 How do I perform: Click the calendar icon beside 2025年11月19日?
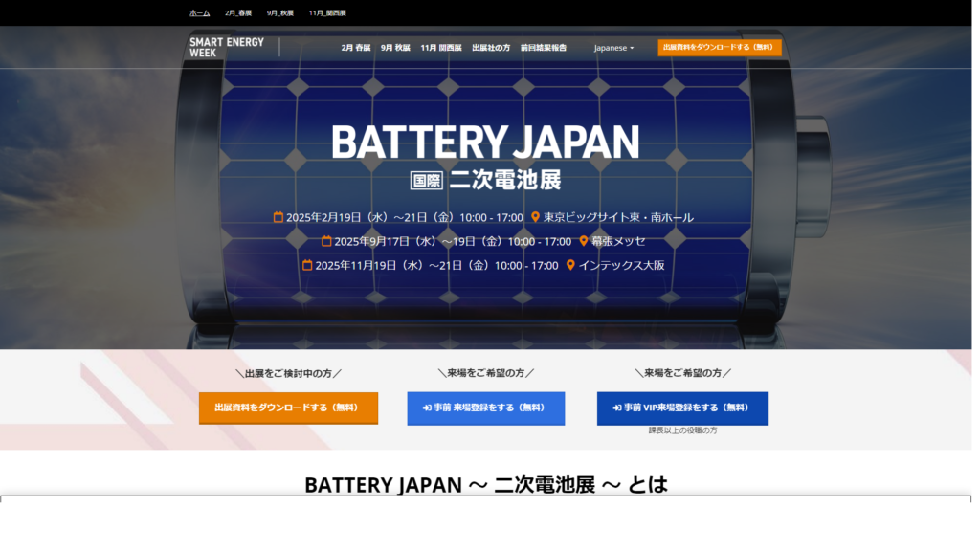(x=307, y=265)
